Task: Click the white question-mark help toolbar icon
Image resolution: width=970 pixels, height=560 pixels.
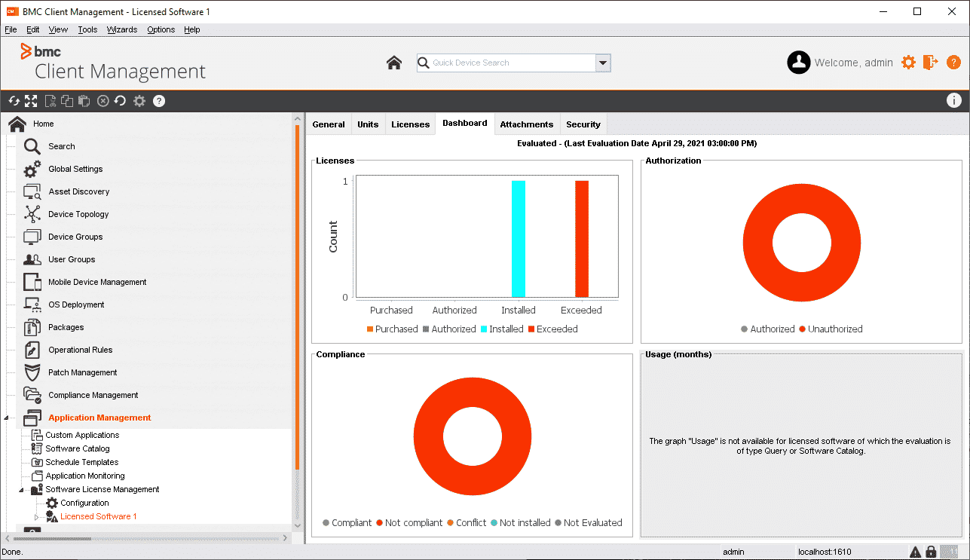Action: click(159, 101)
